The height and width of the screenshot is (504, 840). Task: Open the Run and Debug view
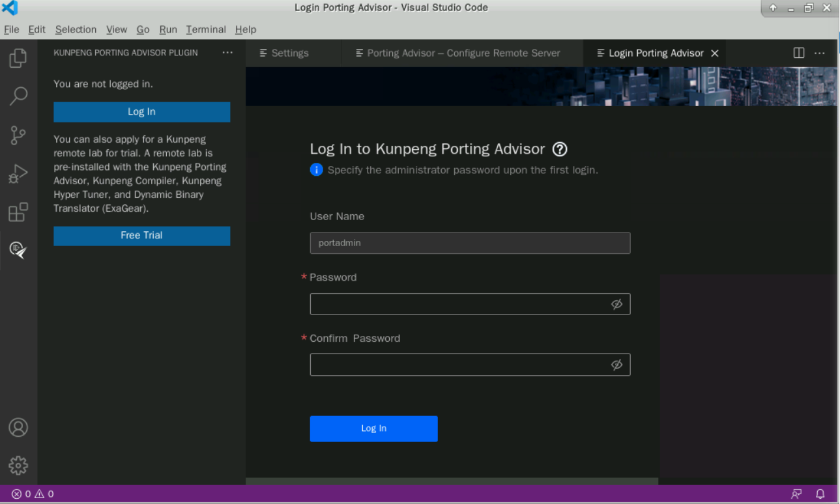coord(18,173)
